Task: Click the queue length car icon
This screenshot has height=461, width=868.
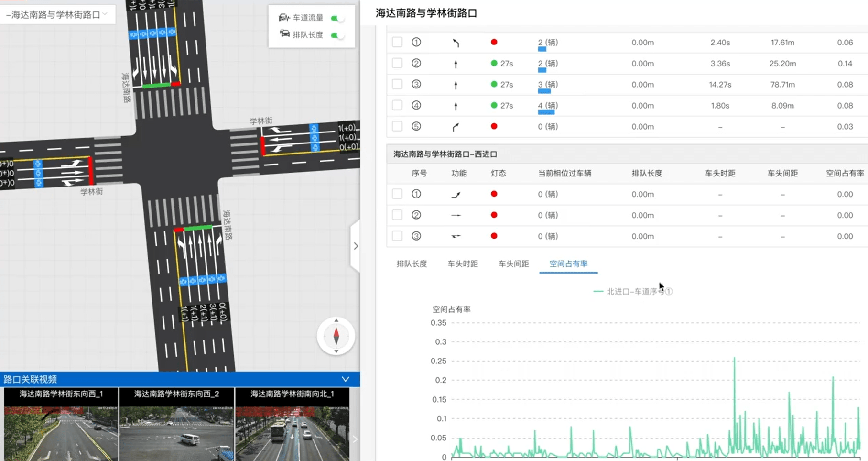Action: [284, 34]
